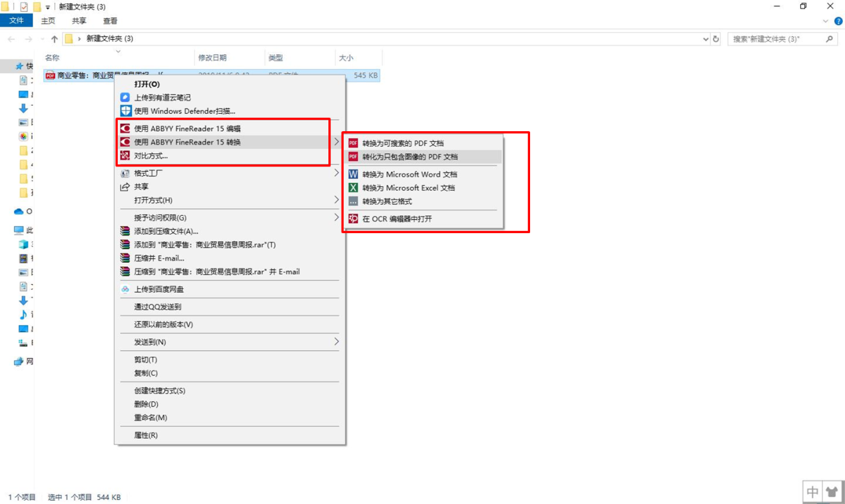Screen dimensions: 845x504
Task: Click the OneDrive cloud icon in sidebar
Action: pos(19,212)
